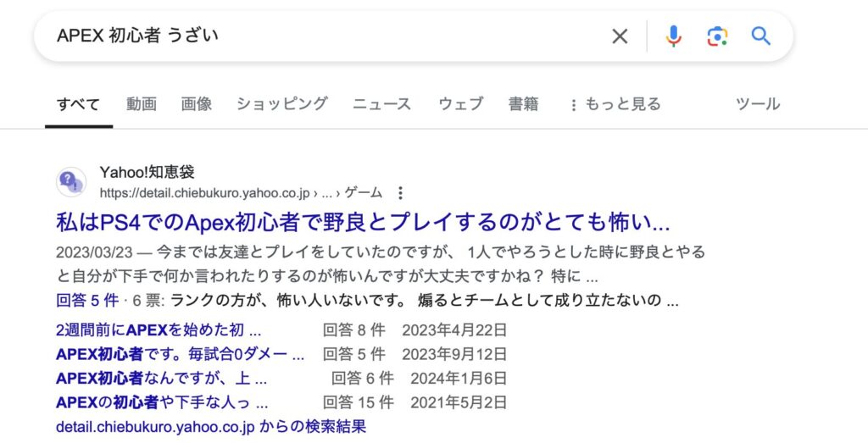Switch to the 画像 tab

(196, 104)
